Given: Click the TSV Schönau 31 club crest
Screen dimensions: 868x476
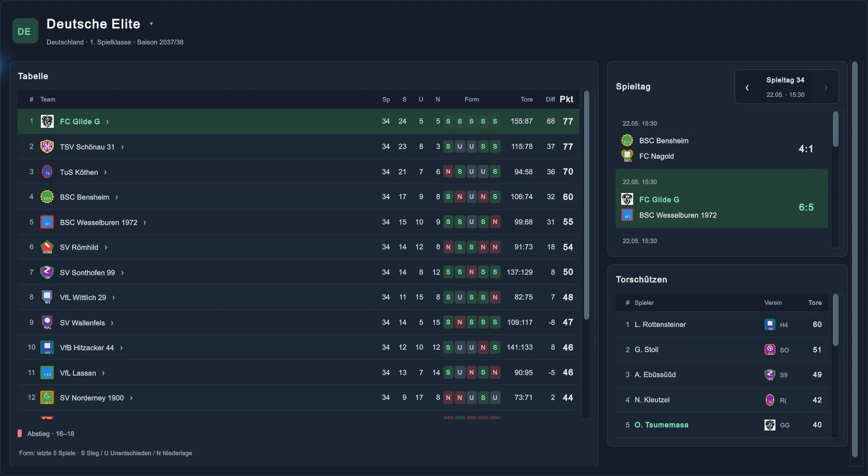Looking at the screenshot, I should point(47,147).
